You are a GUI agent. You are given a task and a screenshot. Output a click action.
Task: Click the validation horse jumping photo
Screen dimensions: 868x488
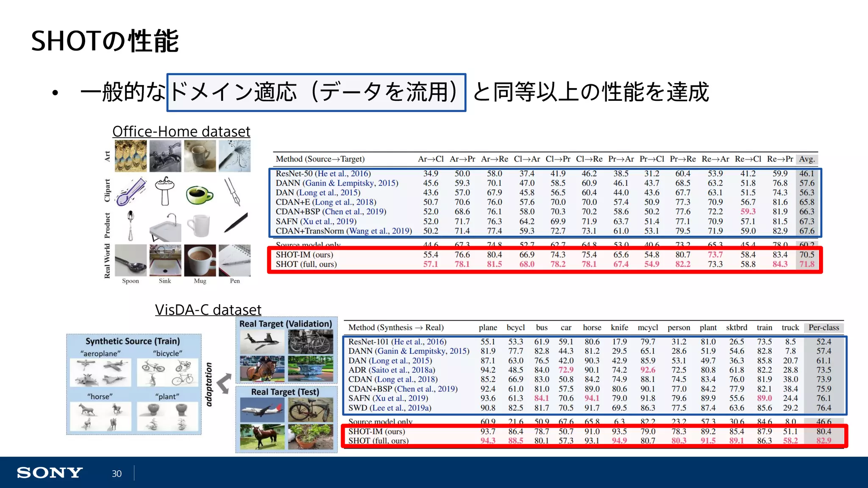[x=262, y=369]
